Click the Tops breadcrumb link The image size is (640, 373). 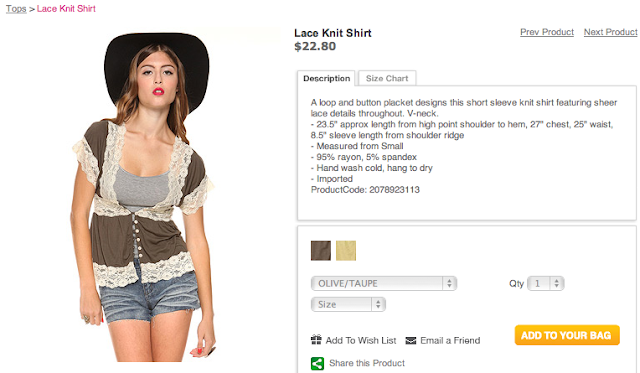pyautogui.click(x=16, y=9)
